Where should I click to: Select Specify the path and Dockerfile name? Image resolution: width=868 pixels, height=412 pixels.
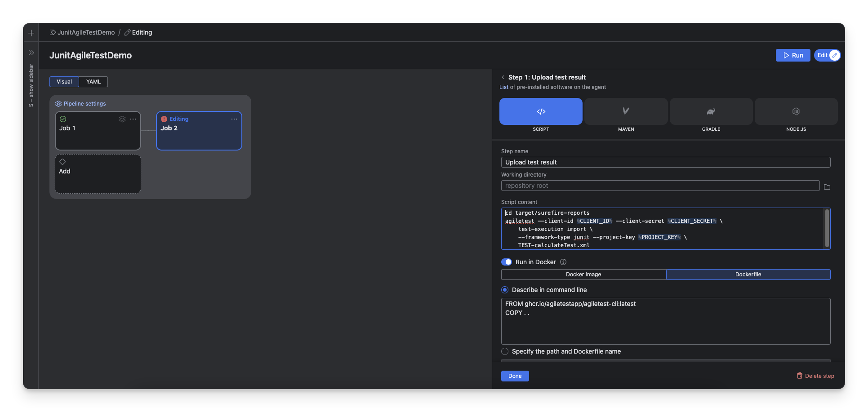pos(505,351)
